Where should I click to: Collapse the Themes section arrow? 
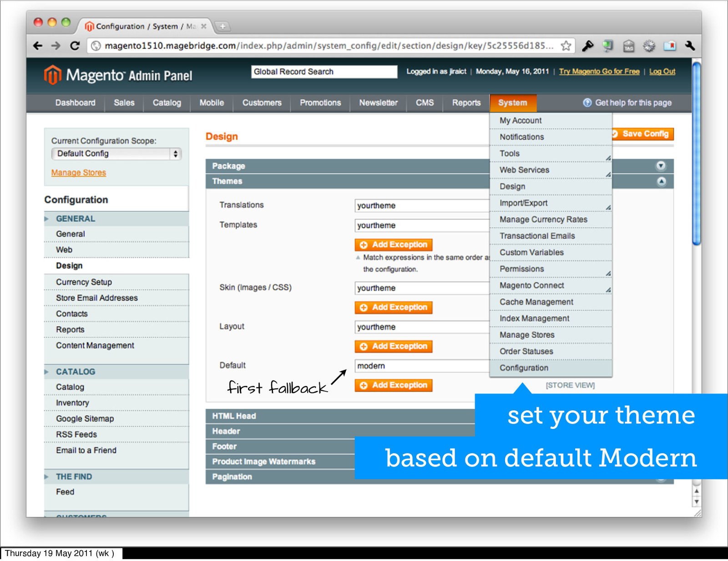[661, 181]
